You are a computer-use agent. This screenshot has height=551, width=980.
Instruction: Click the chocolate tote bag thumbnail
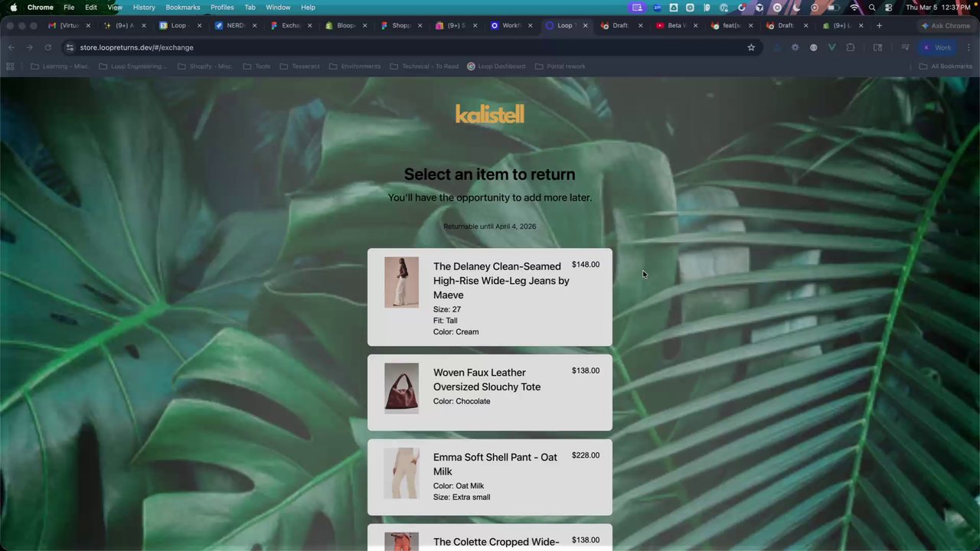401,388
